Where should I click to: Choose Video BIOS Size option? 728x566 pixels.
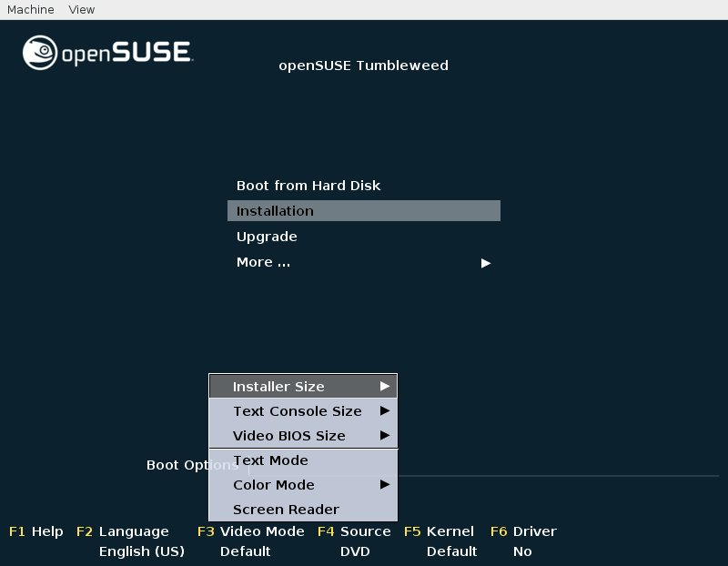click(x=303, y=436)
